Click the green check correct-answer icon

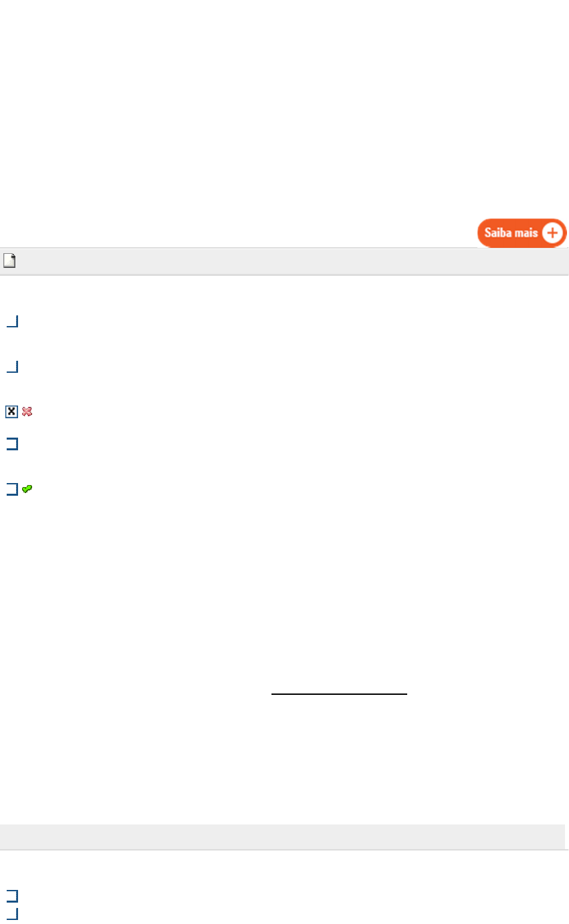27,489
